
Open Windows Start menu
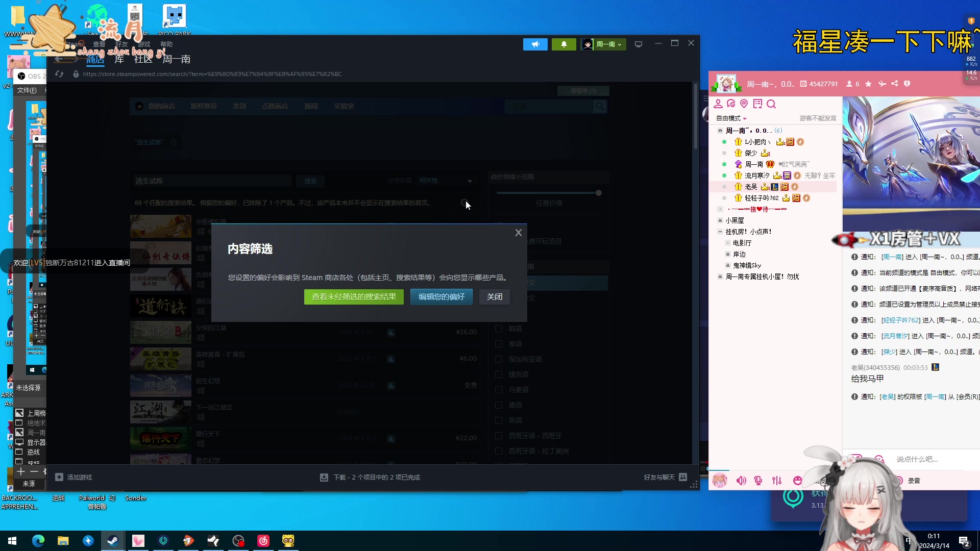[12, 541]
